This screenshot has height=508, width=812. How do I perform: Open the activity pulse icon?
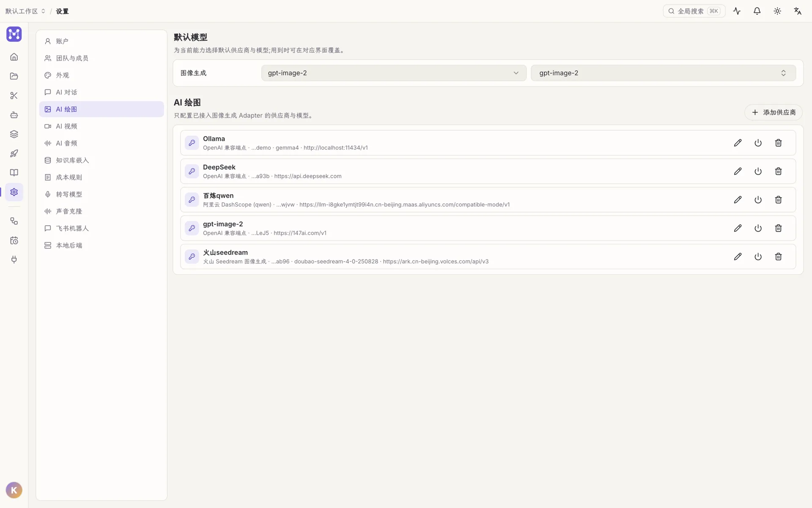pyautogui.click(x=737, y=11)
